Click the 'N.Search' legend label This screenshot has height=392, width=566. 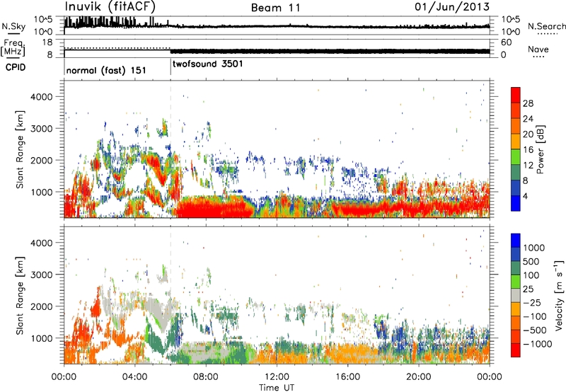pos(546,26)
